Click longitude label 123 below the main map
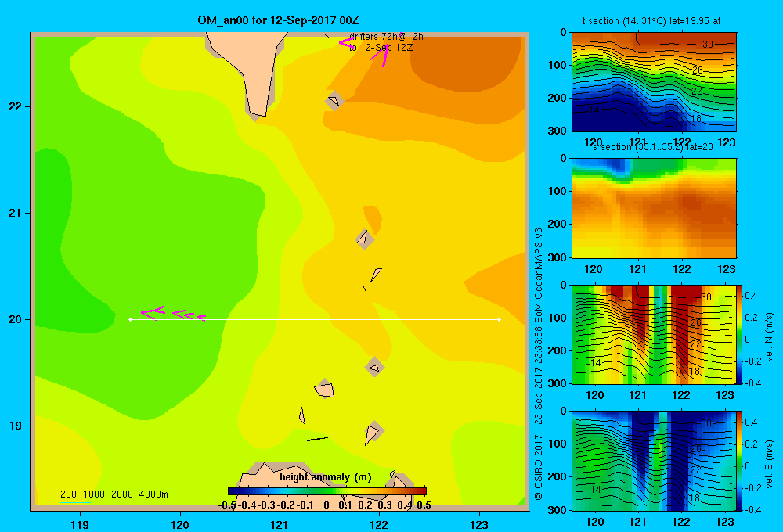Screen dimensions: 783x532 pos(479,524)
